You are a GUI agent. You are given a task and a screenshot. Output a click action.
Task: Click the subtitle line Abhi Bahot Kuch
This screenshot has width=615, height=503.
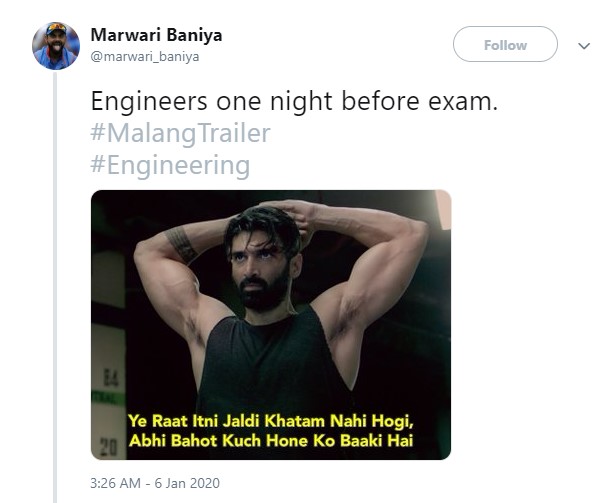pyautogui.click(x=271, y=441)
